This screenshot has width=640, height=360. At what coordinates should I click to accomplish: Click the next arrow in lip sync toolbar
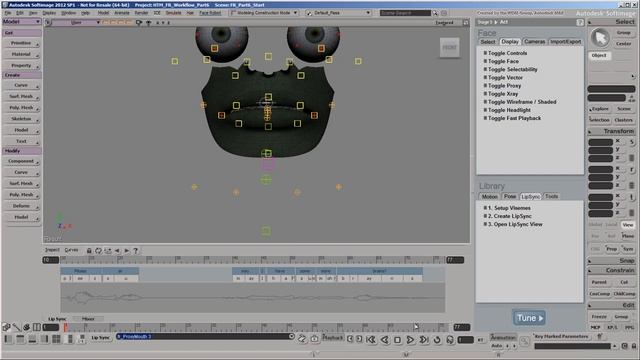coord(127,251)
